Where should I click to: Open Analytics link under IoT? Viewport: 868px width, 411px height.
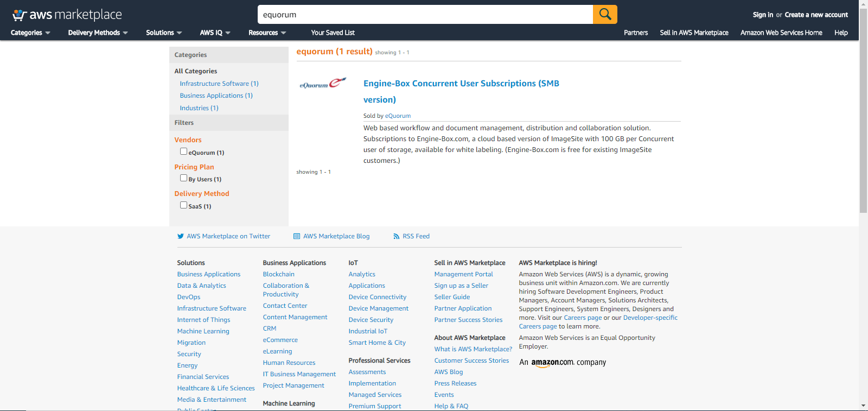pos(362,274)
